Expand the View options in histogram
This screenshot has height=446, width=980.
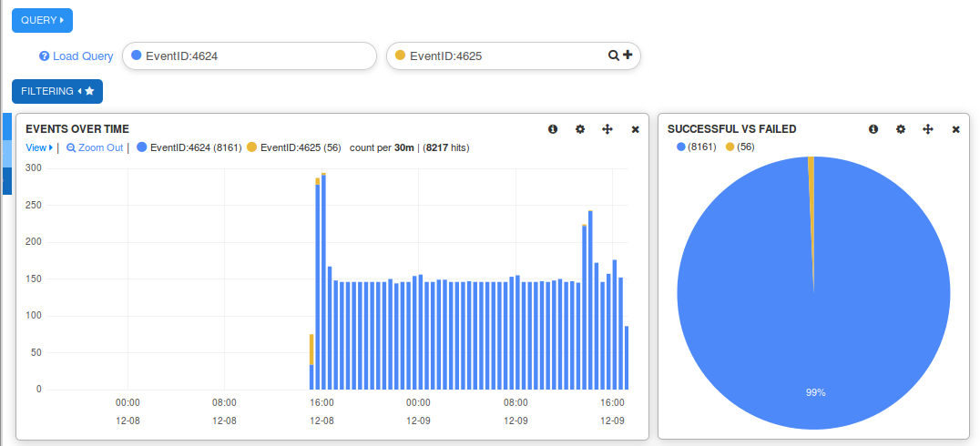pos(38,147)
